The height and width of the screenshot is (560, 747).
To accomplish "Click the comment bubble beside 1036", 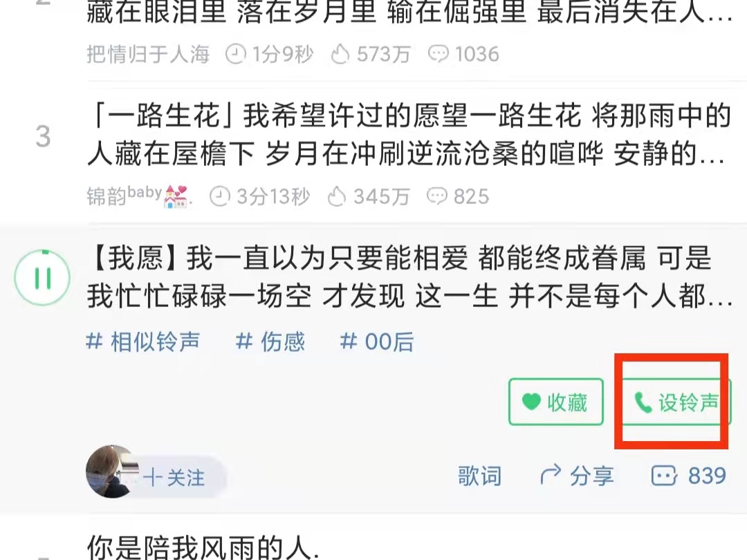I will pos(439,53).
